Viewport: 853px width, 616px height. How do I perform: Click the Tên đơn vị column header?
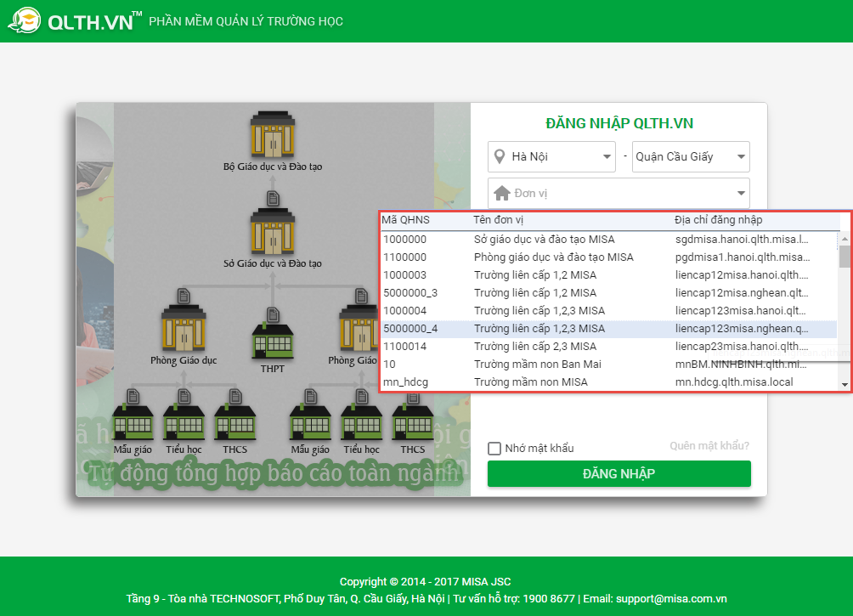(499, 220)
